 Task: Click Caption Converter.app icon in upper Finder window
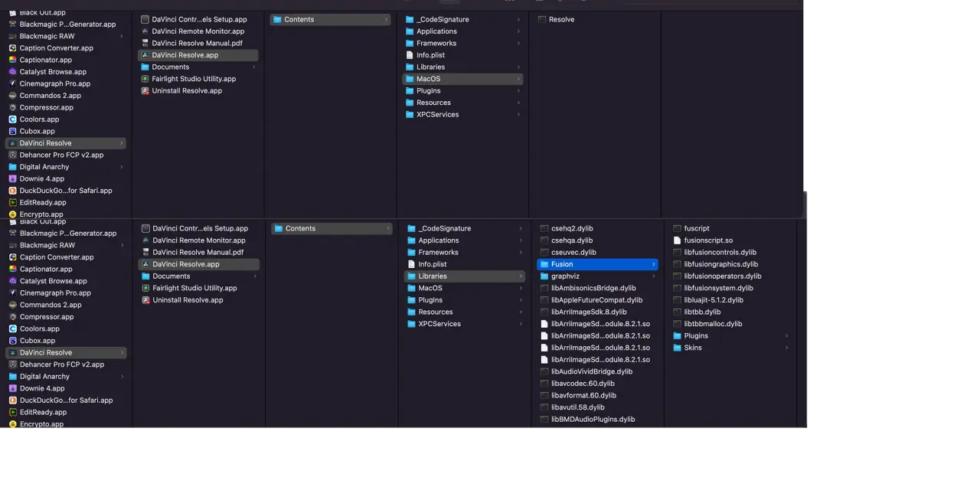pyautogui.click(x=12, y=48)
